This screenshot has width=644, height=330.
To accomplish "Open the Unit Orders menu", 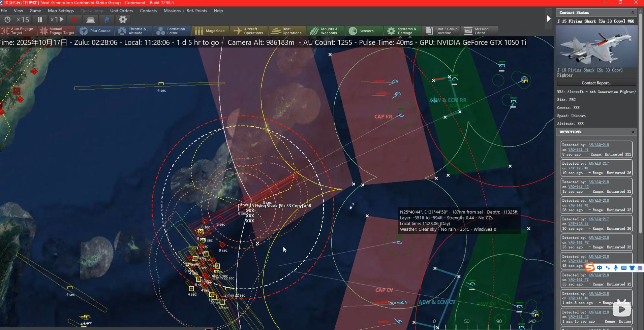I will (x=122, y=11).
